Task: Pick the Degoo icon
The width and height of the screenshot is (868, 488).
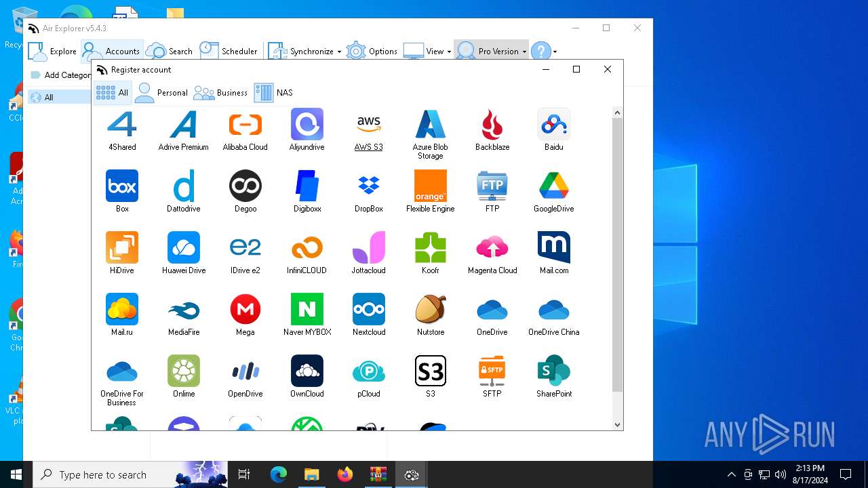Action: [245, 186]
